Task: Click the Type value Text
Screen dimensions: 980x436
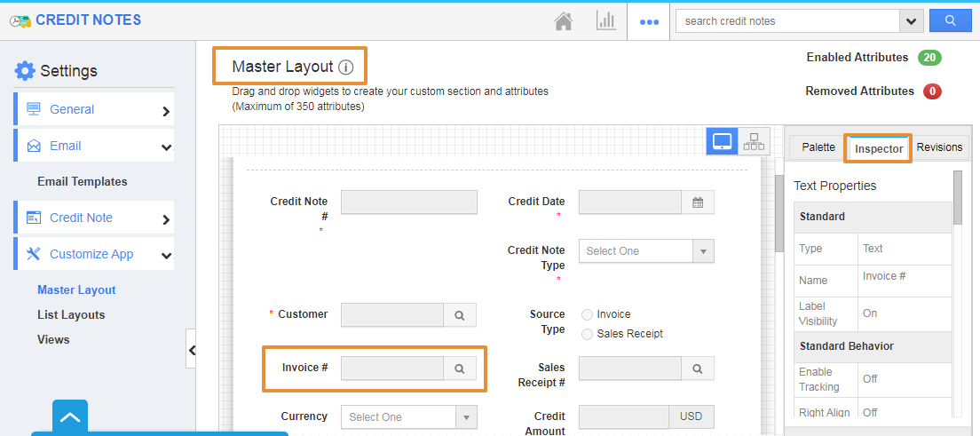Action: pos(873,249)
